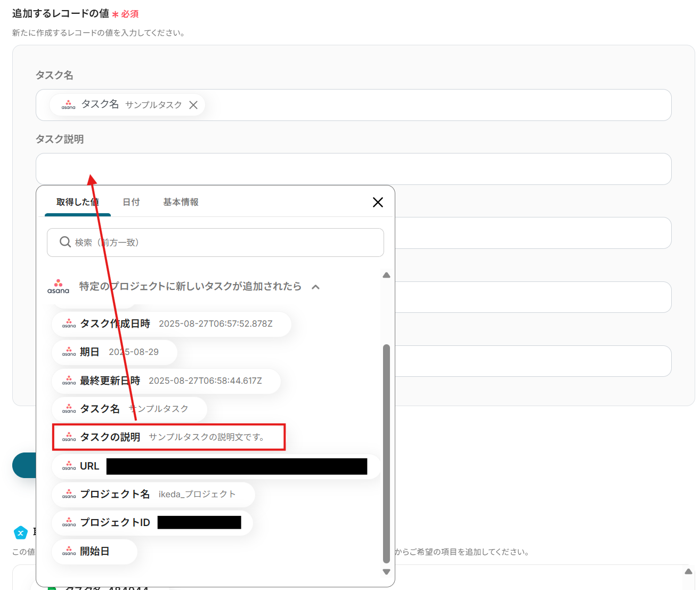Collapse the Asana trigger section chevron
Viewport: 700px width, 590px height.
pos(315,287)
